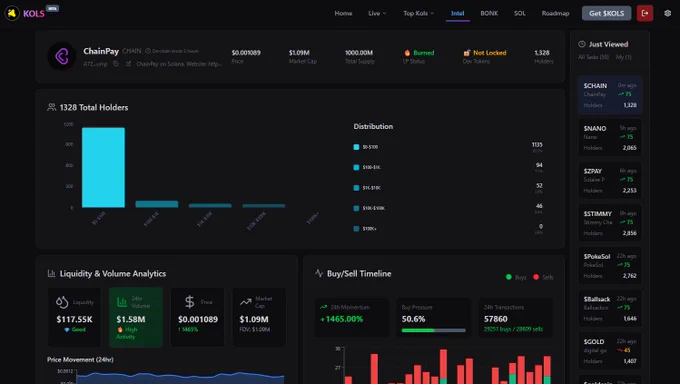The width and height of the screenshot is (680, 384).
Task: Click the ChainPay token logo
Action: 62,56
